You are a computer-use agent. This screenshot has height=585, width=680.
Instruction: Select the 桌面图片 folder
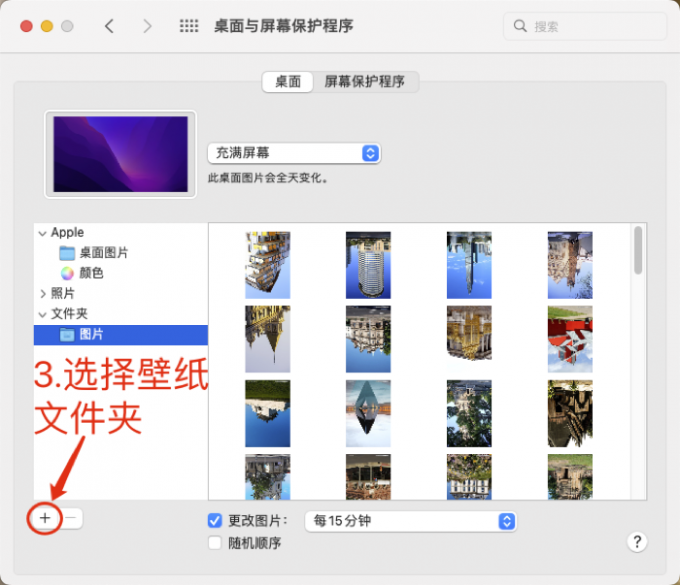coord(103,252)
